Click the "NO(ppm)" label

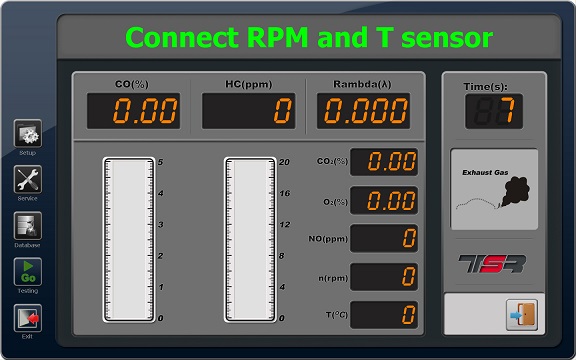click(328, 239)
